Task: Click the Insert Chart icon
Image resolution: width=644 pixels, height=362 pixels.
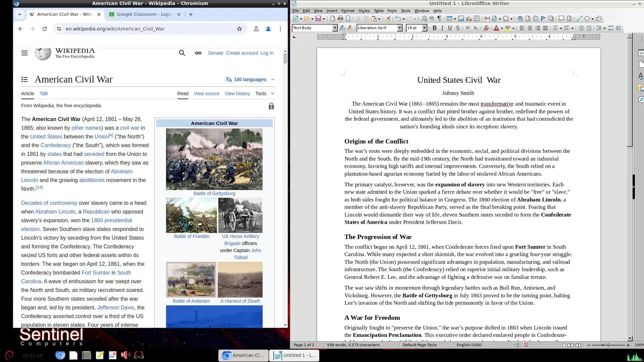Action: click(469, 19)
